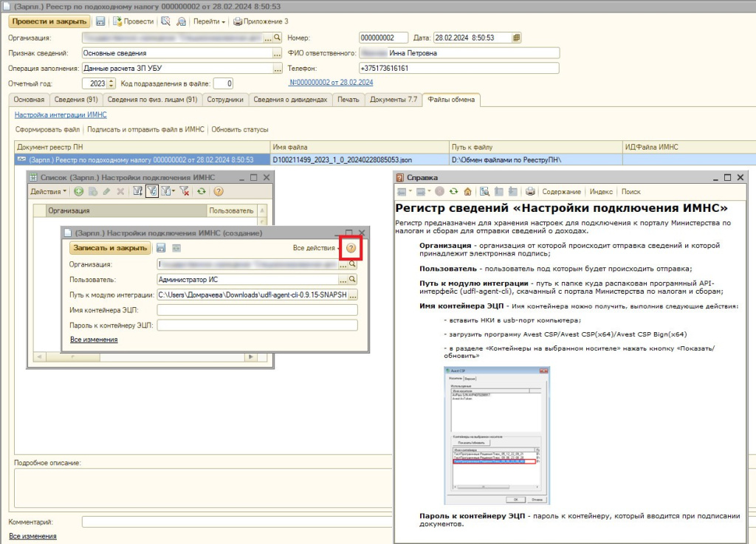Click the Отчетный год spinner arrows
The image size is (756, 544).
(111, 83)
